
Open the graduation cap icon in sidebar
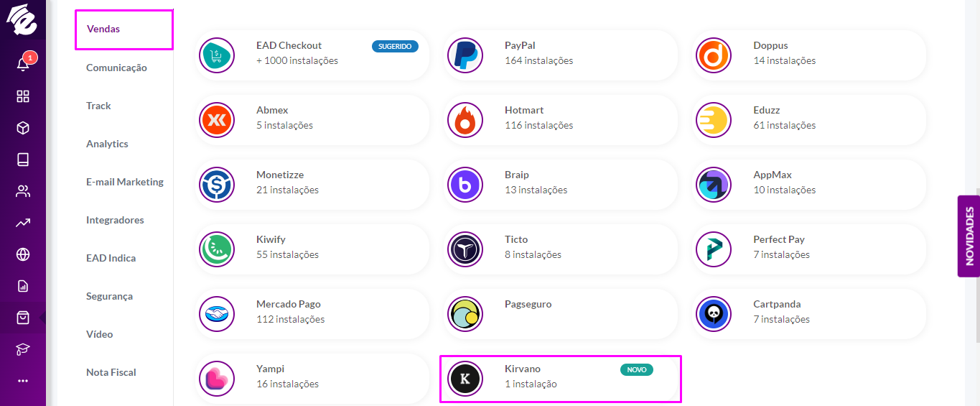23,349
